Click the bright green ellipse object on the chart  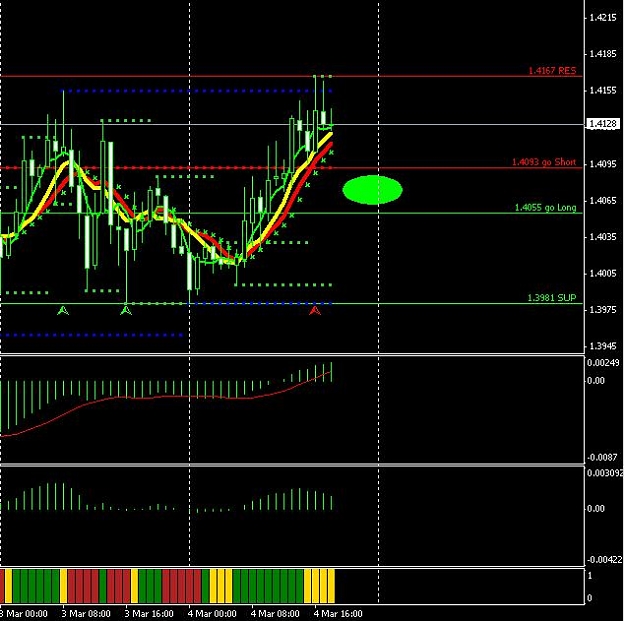(372, 190)
